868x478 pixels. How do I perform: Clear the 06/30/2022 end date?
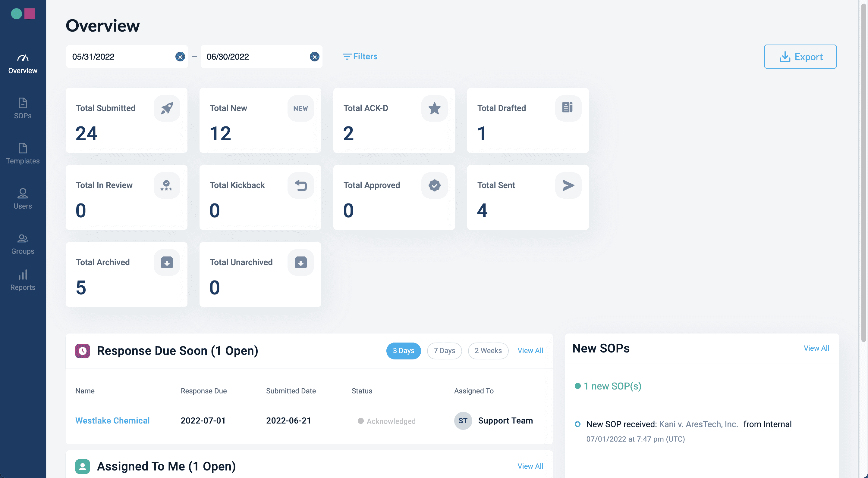click(x=314, y=57)
